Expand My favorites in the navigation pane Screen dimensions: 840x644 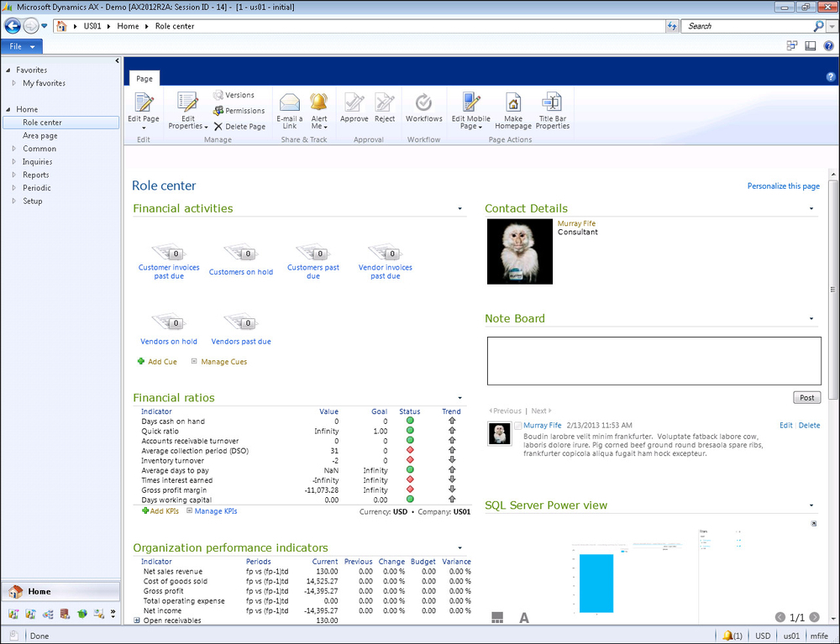(14, 83)
